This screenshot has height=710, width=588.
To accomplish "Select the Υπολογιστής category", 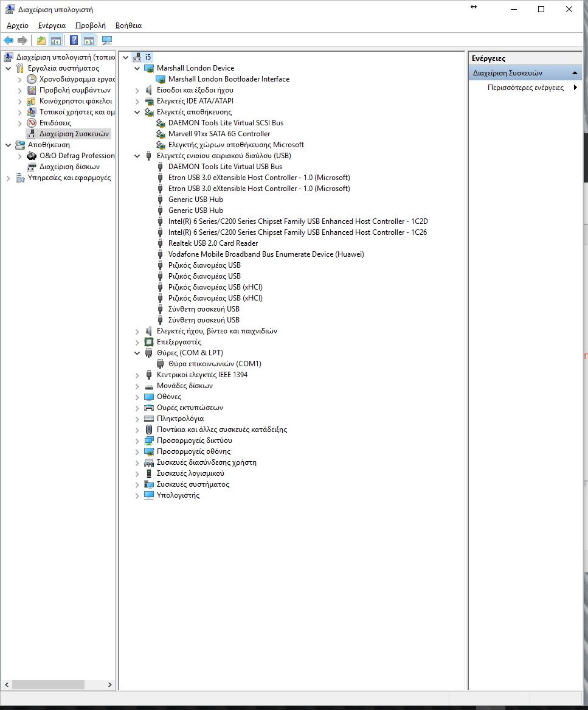I will [x=178, y=495].
